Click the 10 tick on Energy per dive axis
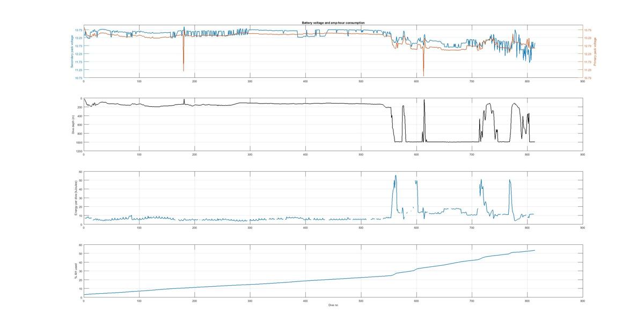This screenshot has height=334, width=644. [x=80, y=216]
